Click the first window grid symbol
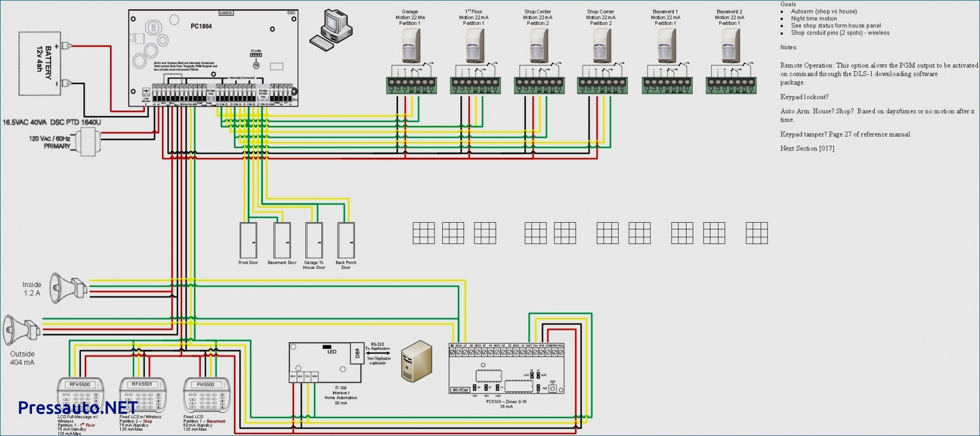980x436 pixels. point(423,233)
